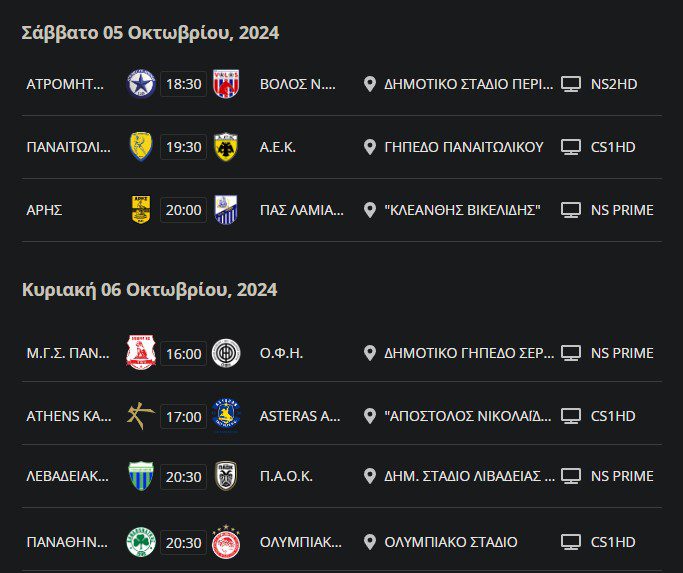Click the Ο.Φ.Η. team name
This screenshot has height=573, width=683.
281,353
